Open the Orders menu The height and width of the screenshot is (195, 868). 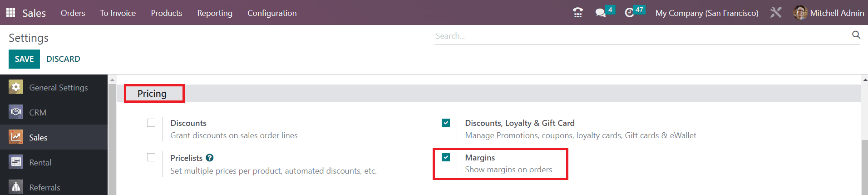pyautogui.click(x=73, y=13)
